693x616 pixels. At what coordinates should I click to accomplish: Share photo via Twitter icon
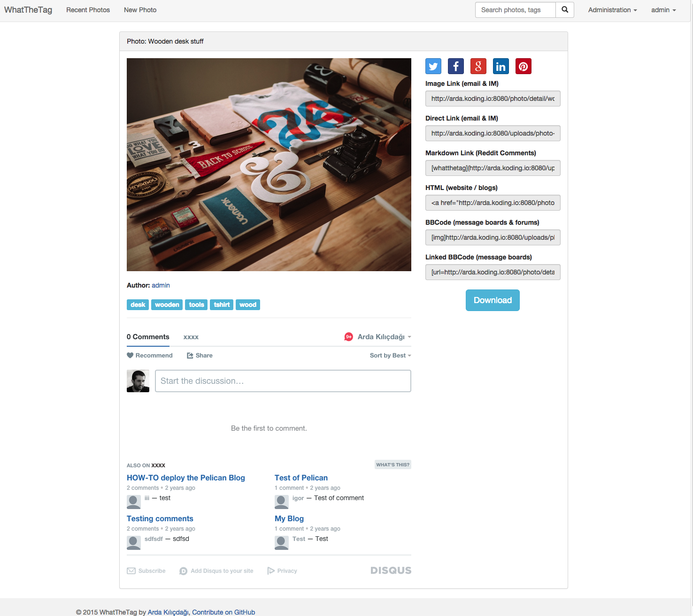point(433,66)
